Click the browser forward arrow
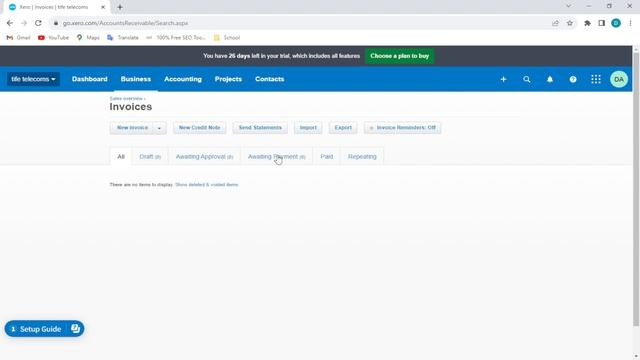This screenshot has width=640, height=360. (x=24, y=23)
